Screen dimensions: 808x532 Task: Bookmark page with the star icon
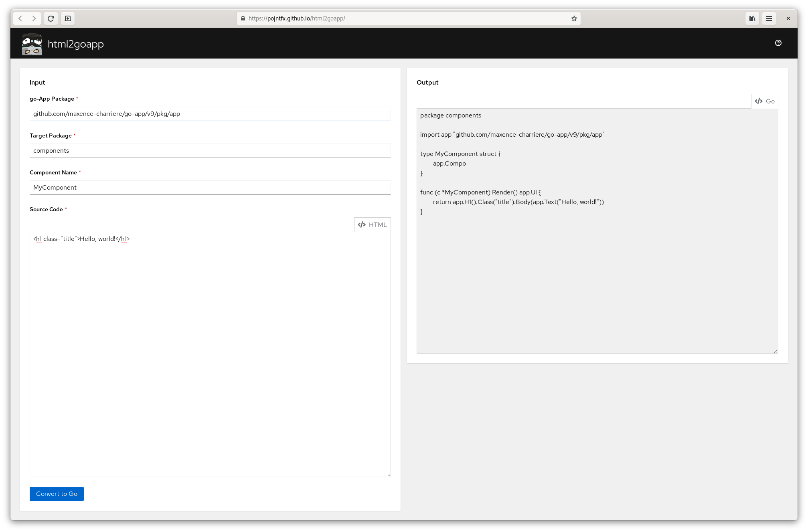point(574,18)
